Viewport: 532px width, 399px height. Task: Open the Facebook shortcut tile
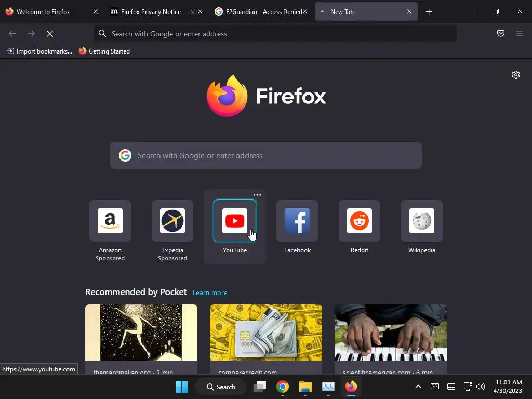pos(297,220)
